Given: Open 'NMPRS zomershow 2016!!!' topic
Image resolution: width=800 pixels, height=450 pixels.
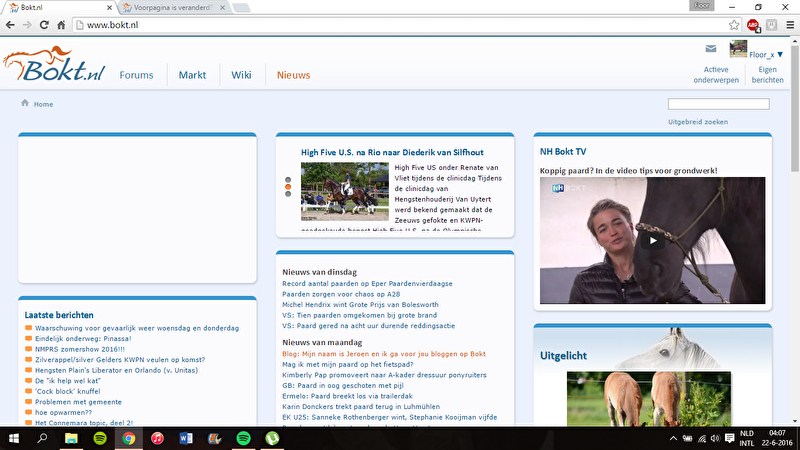Looking at the screenshot, I should click(80, 349).
